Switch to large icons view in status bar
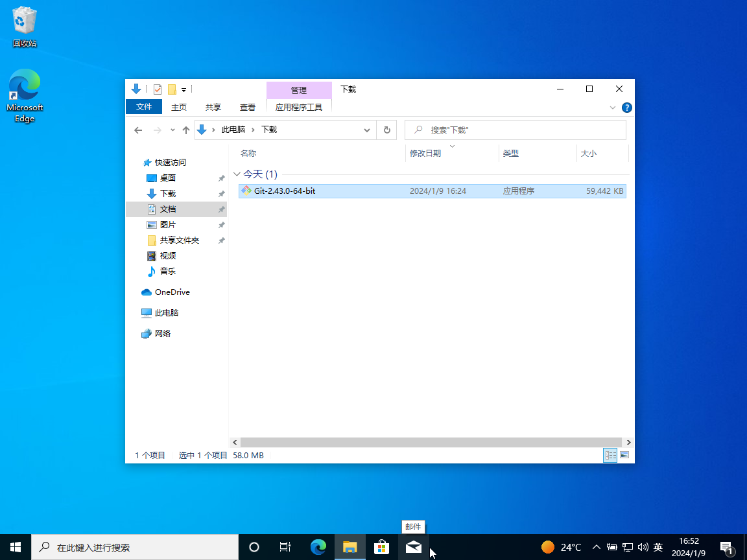This screenshot has height=560, width=747. coord(624,455)
